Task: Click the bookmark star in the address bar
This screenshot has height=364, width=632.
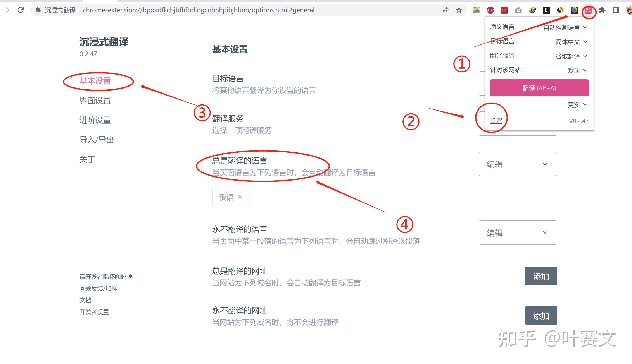Action: click(x=459, y=10)
